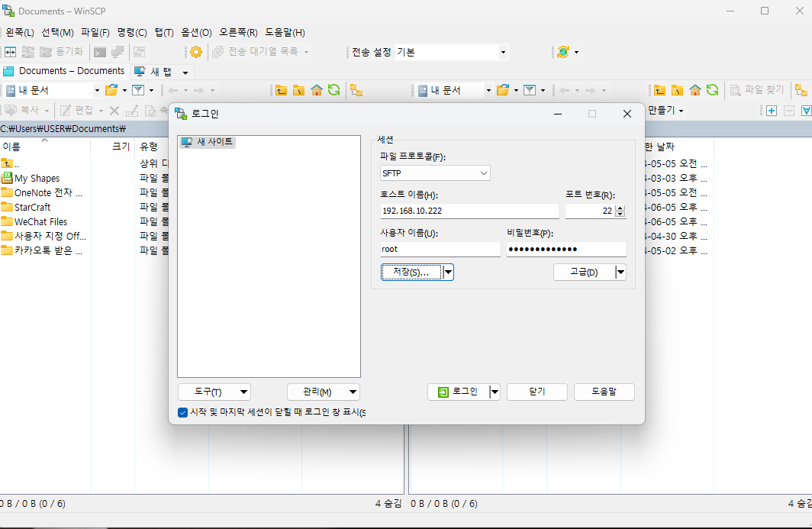Open the 도구 tools dropdown button
812x529 pixels.
pyautogui.click(x=214, y=392)
